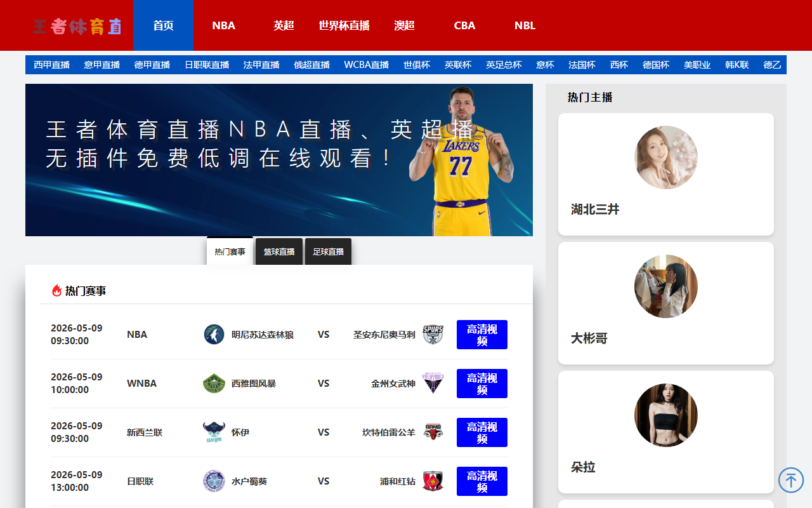Open the 西杯 link
This screenshot has height=508, width=812.
click(619, 65)
